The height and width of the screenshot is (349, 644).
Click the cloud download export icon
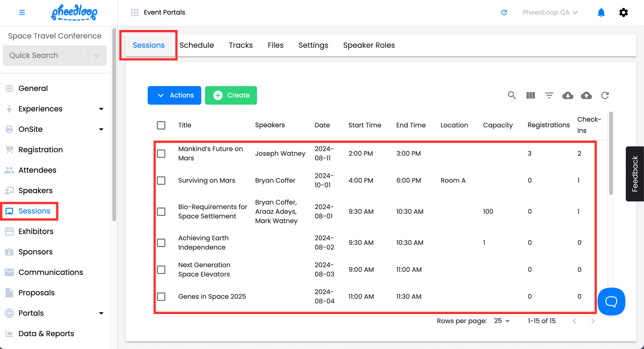[568, 95]
